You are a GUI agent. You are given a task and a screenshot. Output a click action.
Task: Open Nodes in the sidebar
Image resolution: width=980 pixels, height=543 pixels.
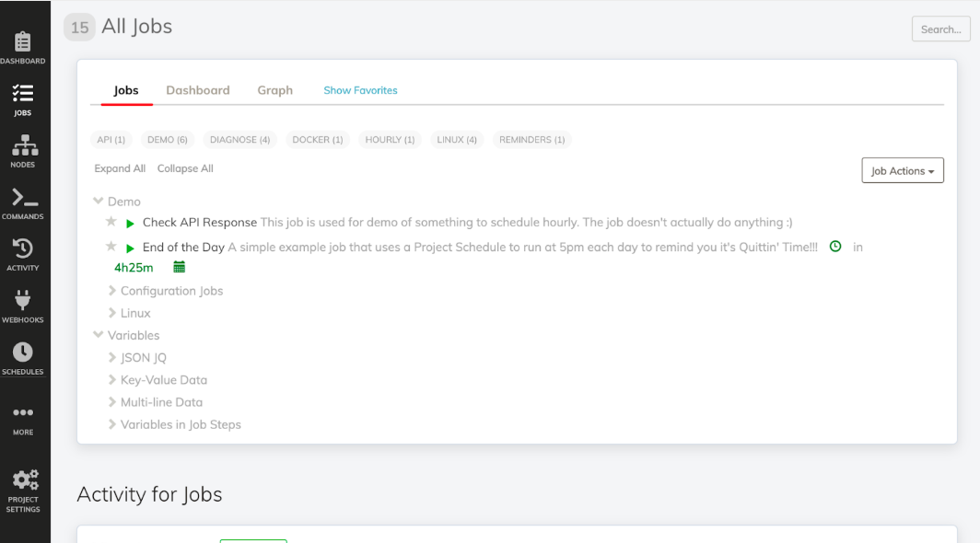pyautogui.click(x=23, y=151)
